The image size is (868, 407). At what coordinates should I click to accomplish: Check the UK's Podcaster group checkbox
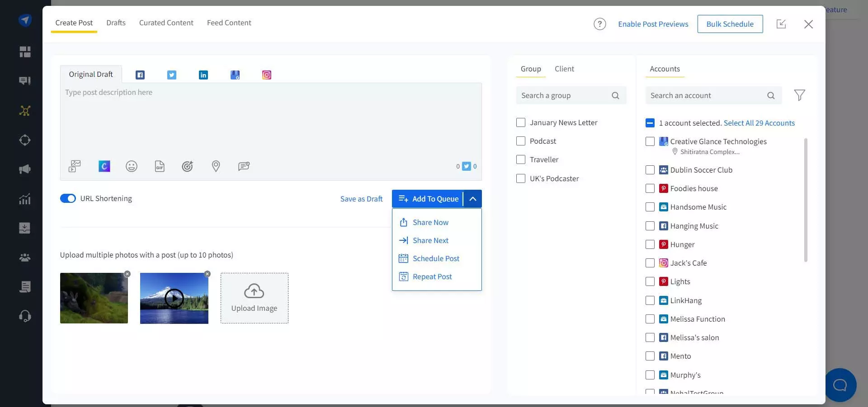521,178
